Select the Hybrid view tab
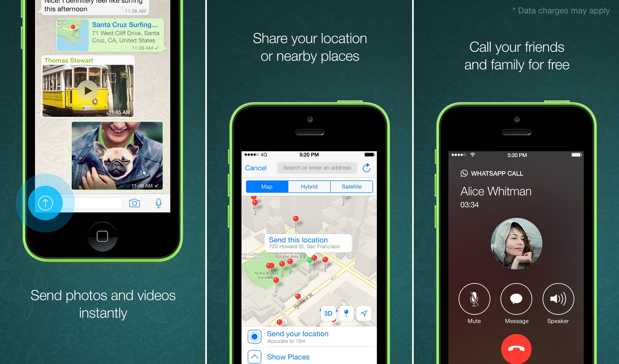Image resolution: width=619 pixels, height=364 pixels. [309, 187]
